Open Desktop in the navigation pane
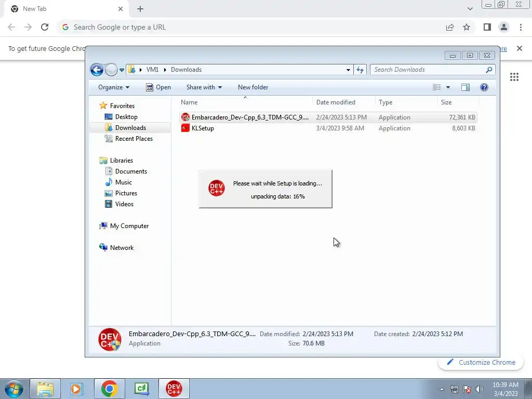Viewport: 532px width, 399px height. 126,117
